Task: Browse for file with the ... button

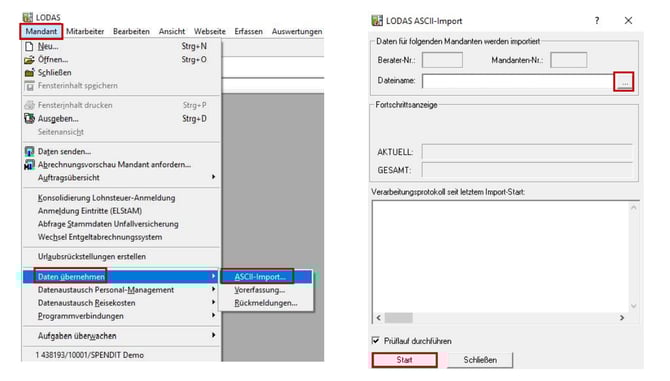Action: tap(624, 82)
